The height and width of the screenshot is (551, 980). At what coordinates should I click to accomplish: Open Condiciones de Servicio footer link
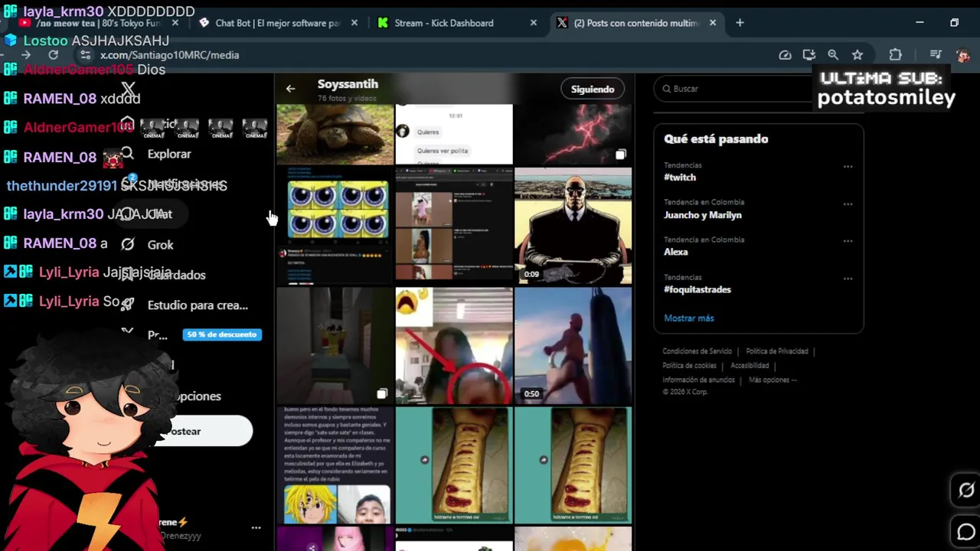[697, 351]
